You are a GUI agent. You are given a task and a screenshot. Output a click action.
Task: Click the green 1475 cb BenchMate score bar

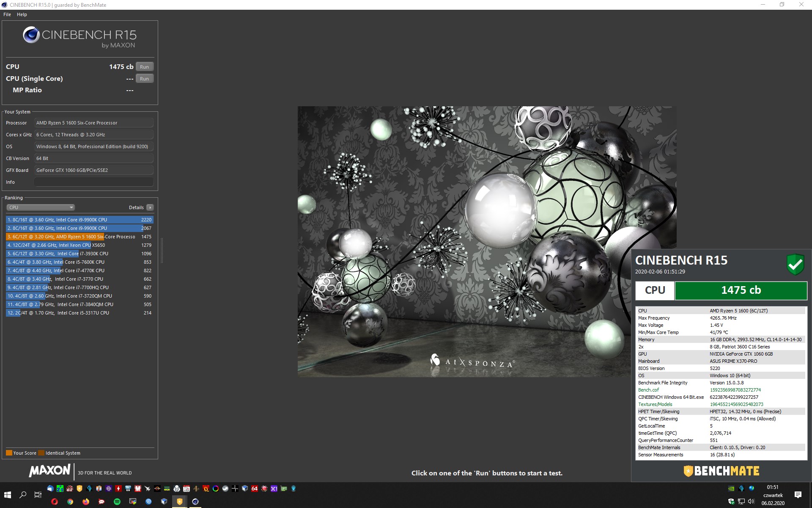click(x=741, y=290)
